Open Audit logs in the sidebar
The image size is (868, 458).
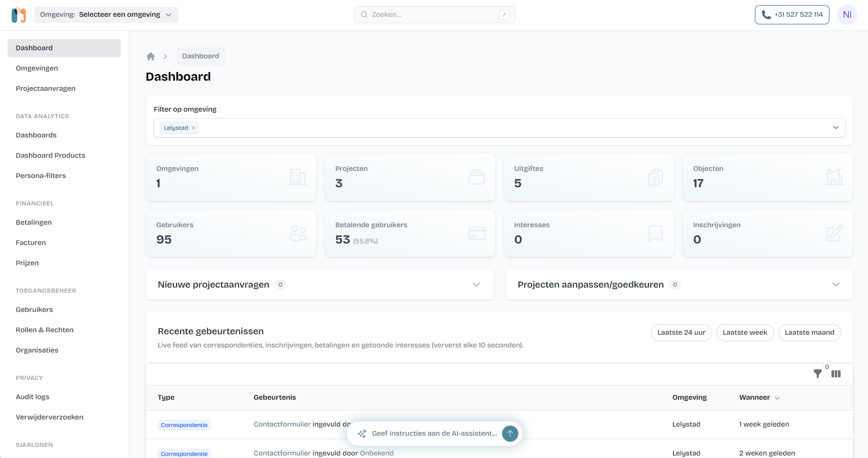pos(64,397)
